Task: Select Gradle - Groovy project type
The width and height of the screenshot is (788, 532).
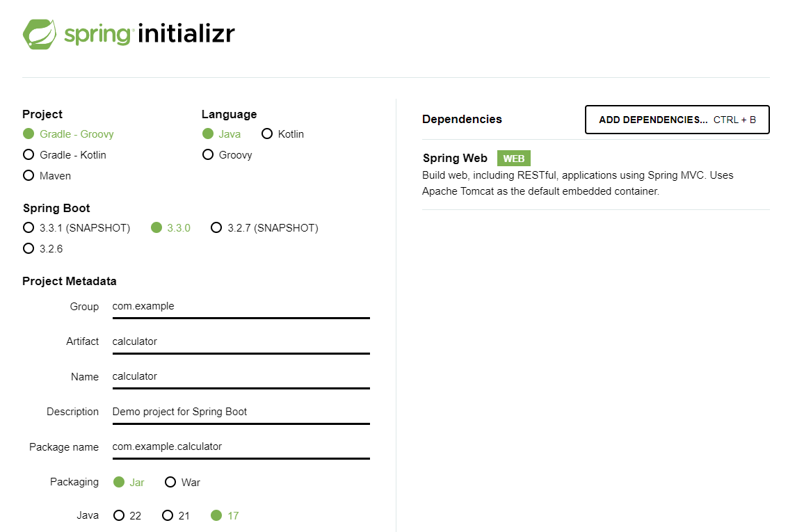Action: [x=68, y=134]
